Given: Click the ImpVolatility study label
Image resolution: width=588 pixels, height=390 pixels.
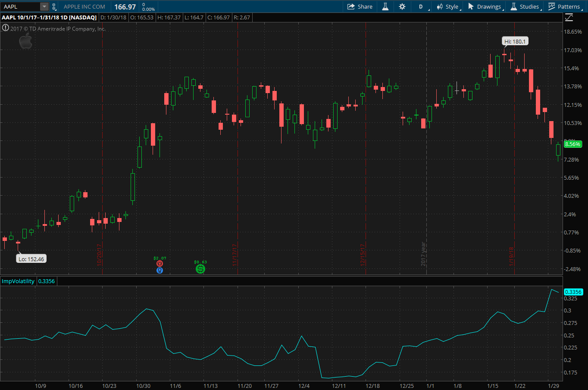Looking at the screenshot, I should 18,281.
